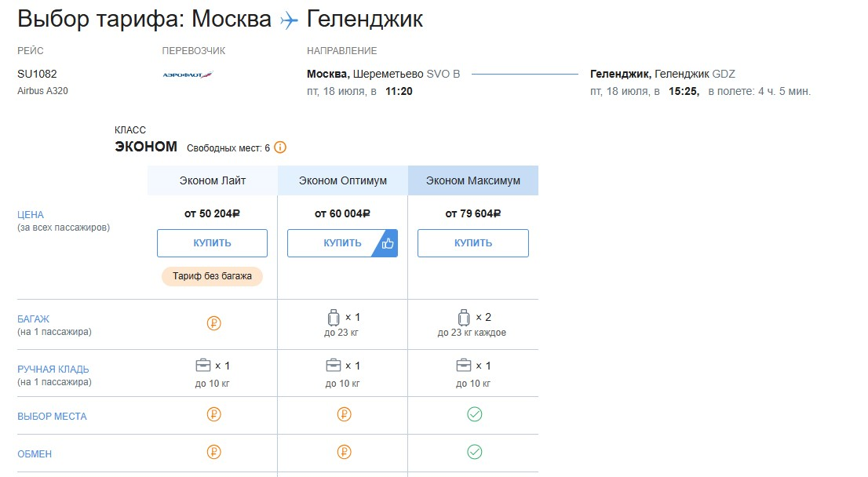Click thumbs-up recommended icon on Оптимум button
Image resolution: width=868 pixels, height=477 pixels.
pos(388,243)
